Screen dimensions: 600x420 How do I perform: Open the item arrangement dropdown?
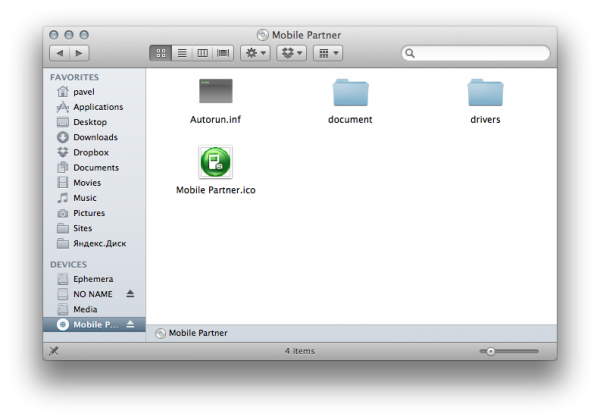pos(328,53)
